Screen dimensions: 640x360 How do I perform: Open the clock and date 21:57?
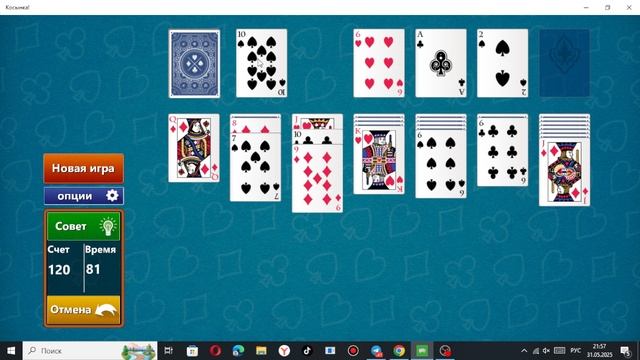point(599,351)
